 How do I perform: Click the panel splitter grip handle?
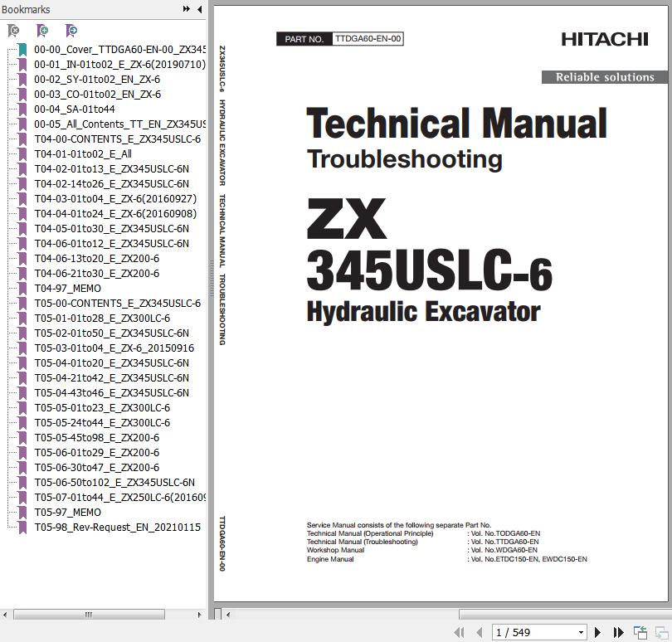click(x=211, y=279)
